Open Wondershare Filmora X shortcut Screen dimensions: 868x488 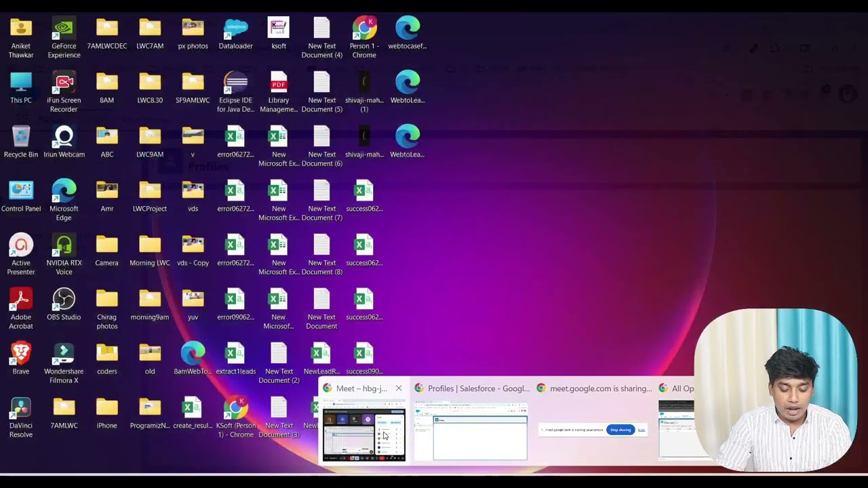[x=64, y=363]
